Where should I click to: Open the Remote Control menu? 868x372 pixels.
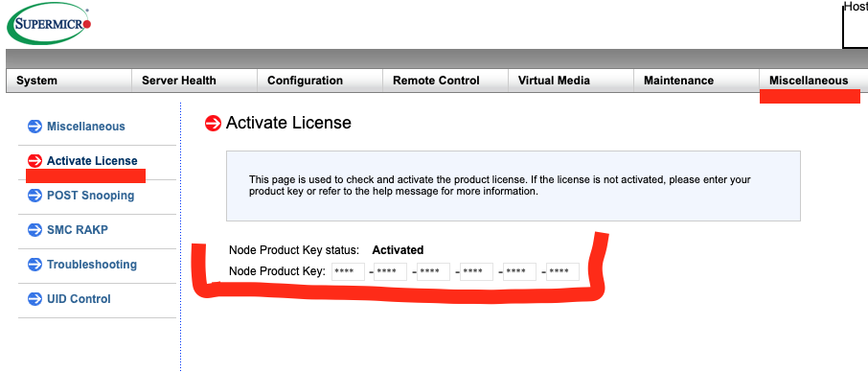(445, 81)
